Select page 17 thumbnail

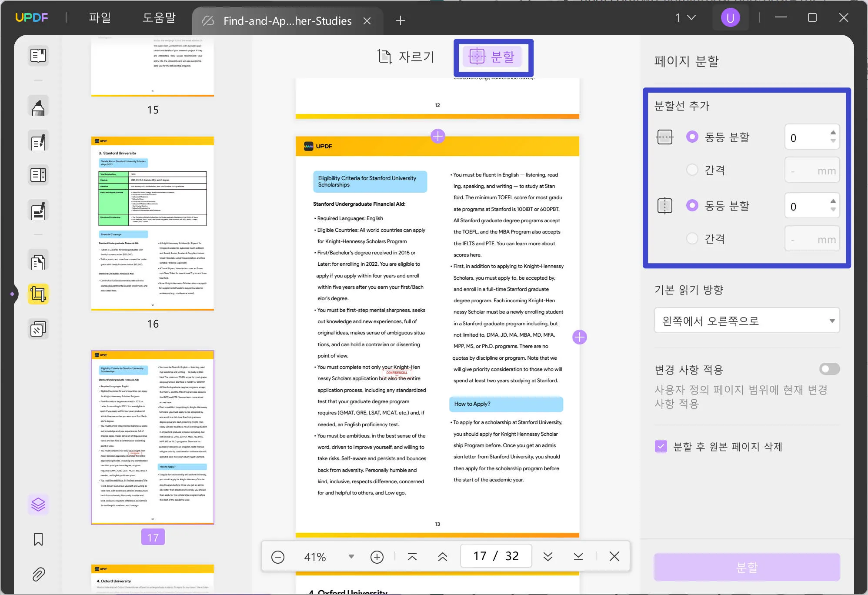point(153,438)
